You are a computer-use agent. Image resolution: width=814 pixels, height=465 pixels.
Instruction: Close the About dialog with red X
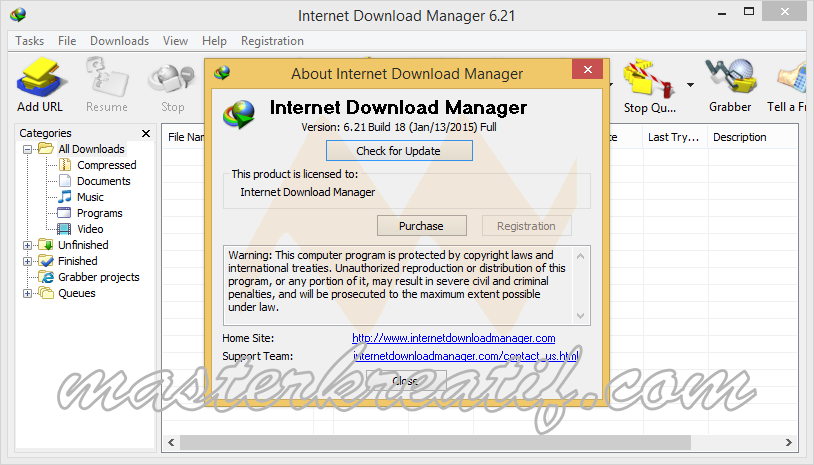tap(588, 69)
